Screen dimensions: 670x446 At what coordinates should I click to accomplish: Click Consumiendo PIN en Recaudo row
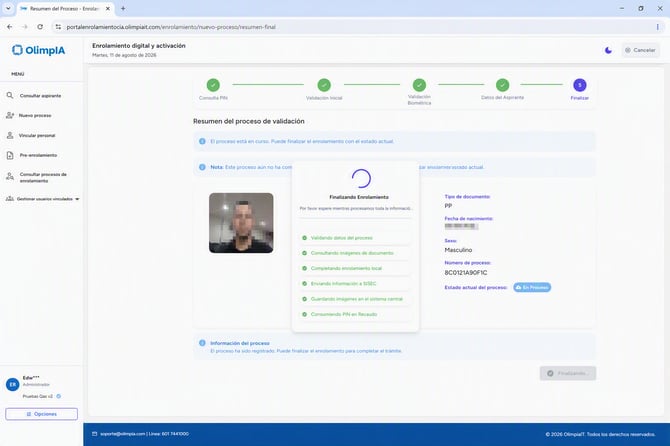(x=356, y=314)
